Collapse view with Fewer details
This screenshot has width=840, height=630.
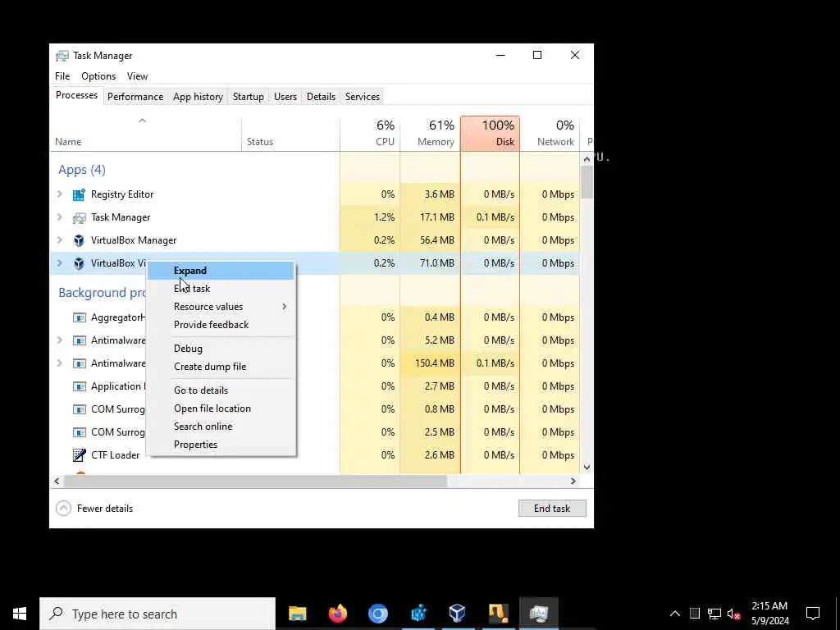pos(94,509)
